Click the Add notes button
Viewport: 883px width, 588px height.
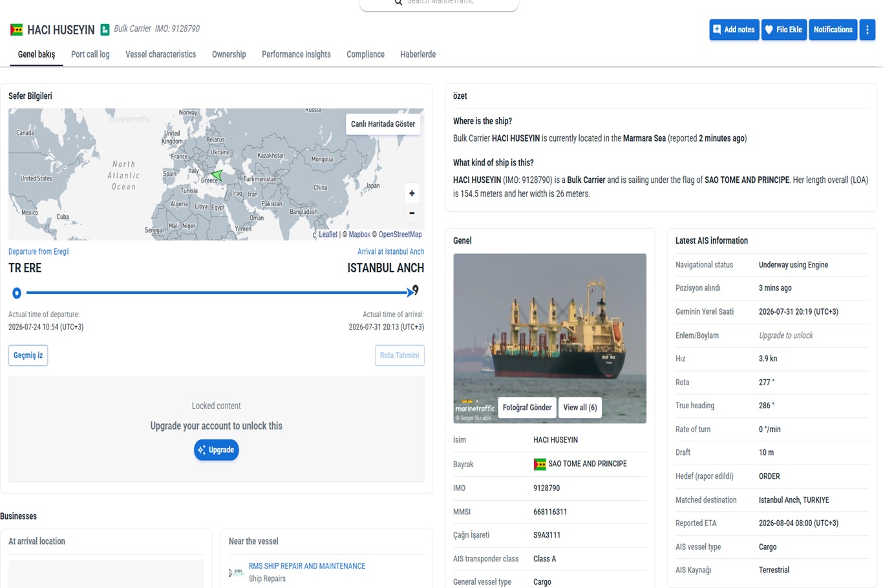pyautogui.click(x=734, y=30)
